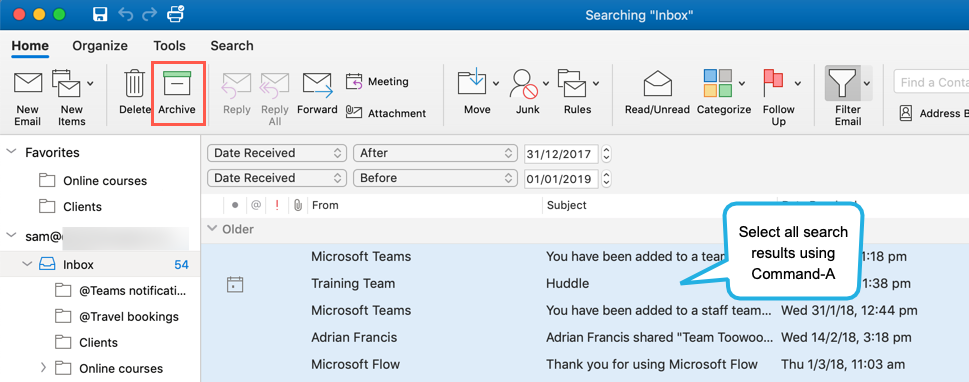Click the 01/01/2019 date field

coord(561,179)
